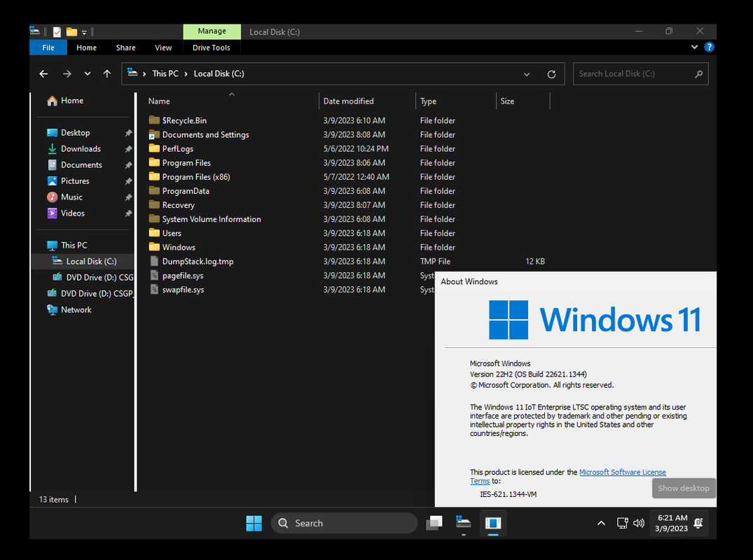The image size is (753, 560).
Task: Open the Windows Start menu
Action: point(254,523)
